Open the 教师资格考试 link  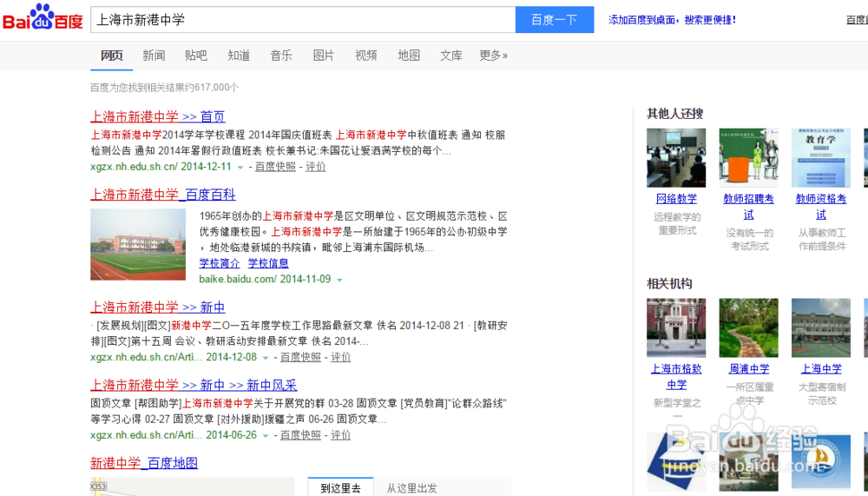[x=821, y=206]
